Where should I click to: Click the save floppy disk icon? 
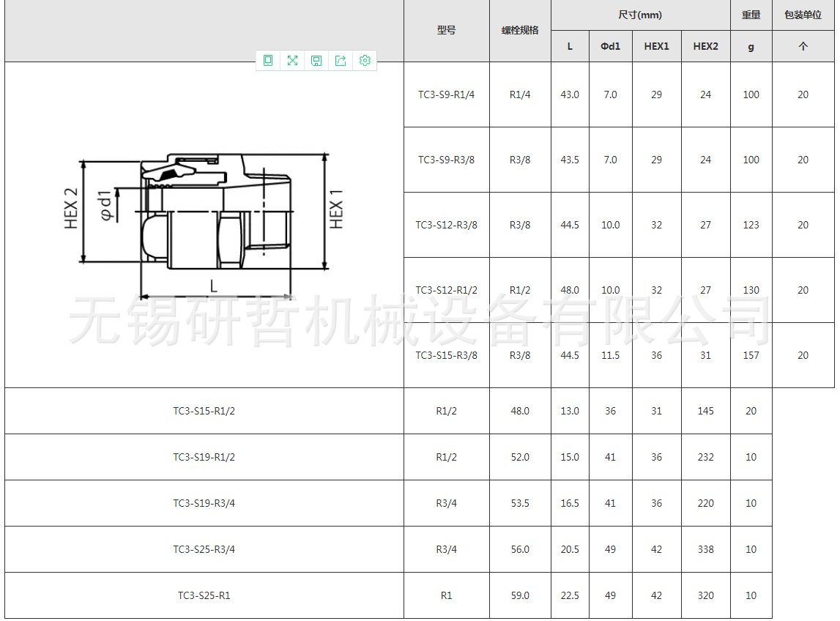pyautogui.click(x=316, y=61)
